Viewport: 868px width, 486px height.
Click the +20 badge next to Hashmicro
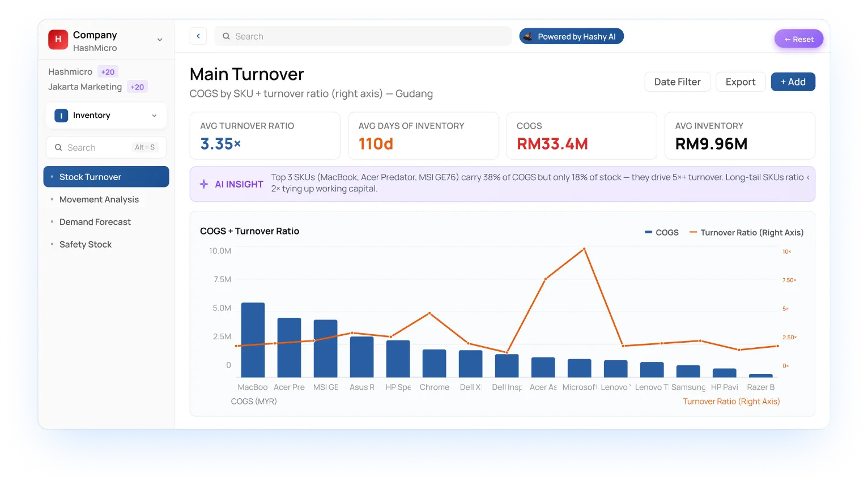click(108, 72)
